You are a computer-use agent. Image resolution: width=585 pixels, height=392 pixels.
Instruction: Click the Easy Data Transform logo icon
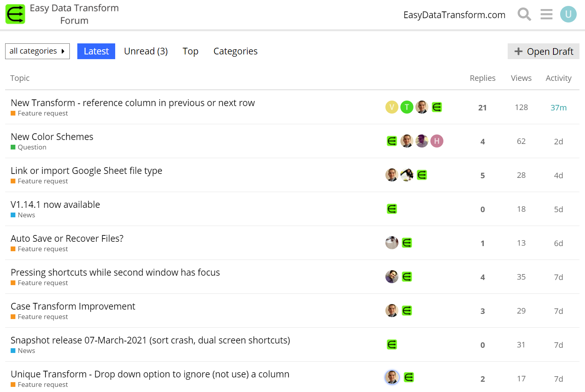click(15, 15)
